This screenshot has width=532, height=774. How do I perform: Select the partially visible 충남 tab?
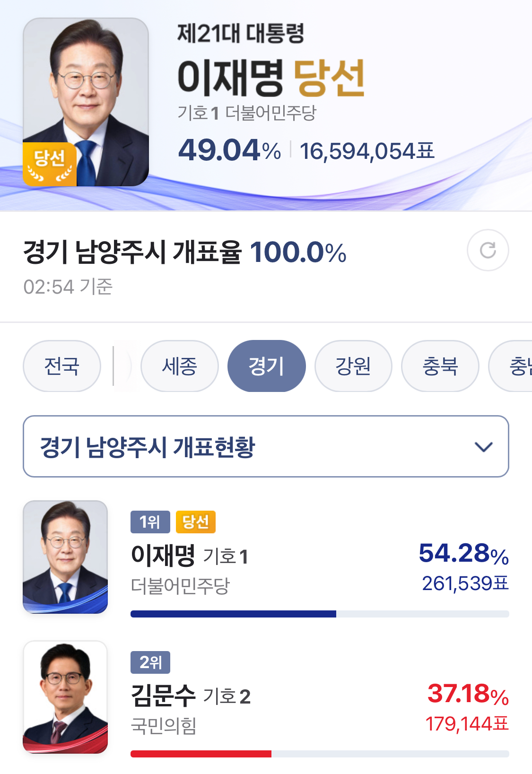pos(511,366)
